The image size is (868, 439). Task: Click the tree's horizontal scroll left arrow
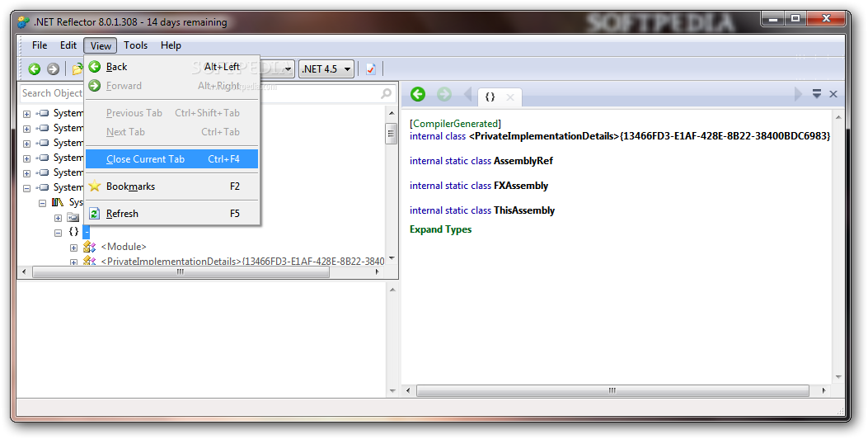pos(24,272)
